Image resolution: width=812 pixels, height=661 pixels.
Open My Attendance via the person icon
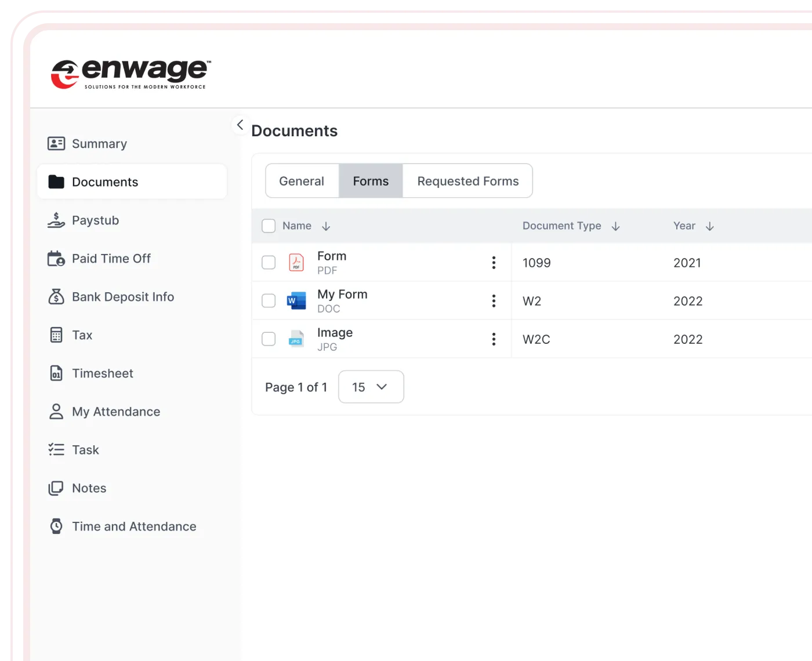click(56, 412)
